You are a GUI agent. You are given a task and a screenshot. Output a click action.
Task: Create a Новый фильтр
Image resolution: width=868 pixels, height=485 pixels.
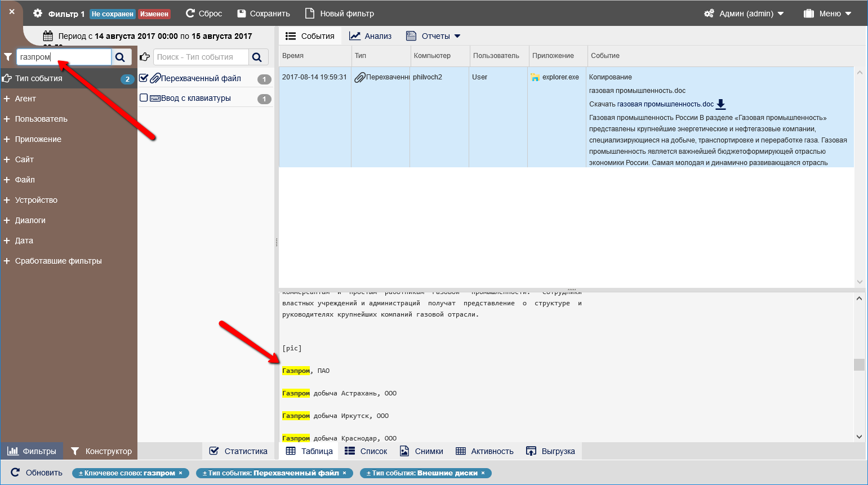tap(340, 13)
